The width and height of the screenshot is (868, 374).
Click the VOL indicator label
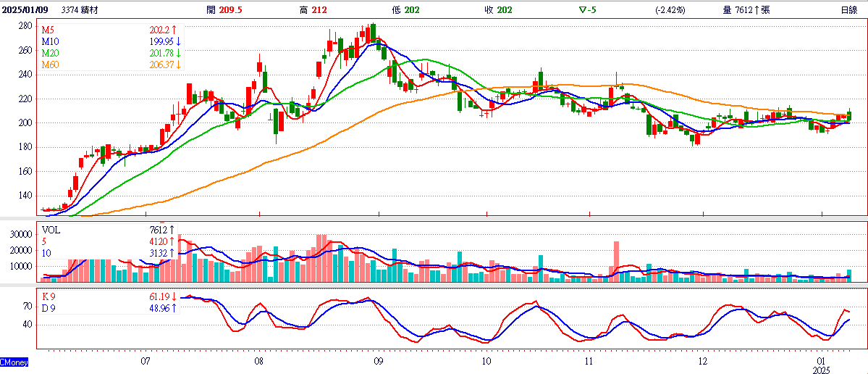pyautogui.click(x=50, y=229)
